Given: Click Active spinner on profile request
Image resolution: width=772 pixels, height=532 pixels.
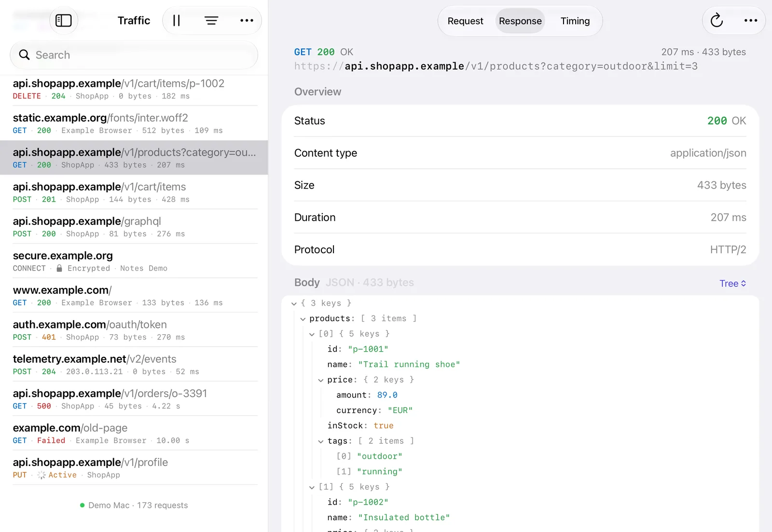Looking at the screenshot, I should click(x=41, y=475).
